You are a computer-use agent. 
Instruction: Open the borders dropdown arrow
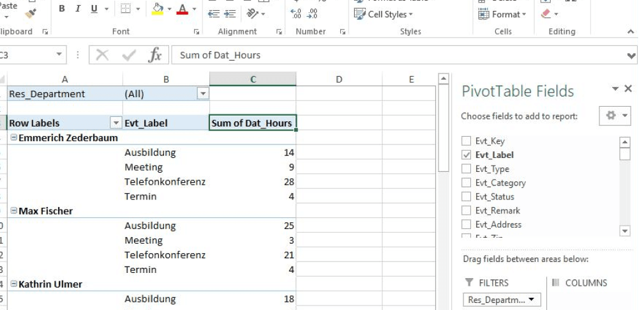click(138, 9)
